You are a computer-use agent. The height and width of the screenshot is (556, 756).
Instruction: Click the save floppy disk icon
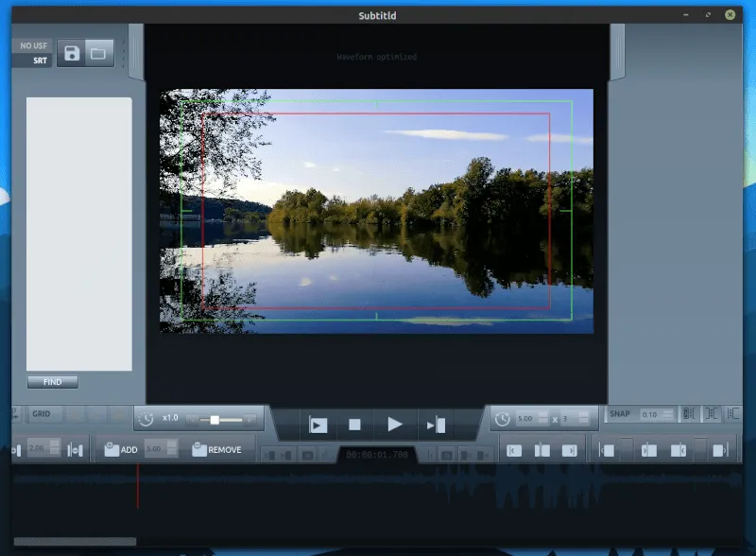click(72, 53)
